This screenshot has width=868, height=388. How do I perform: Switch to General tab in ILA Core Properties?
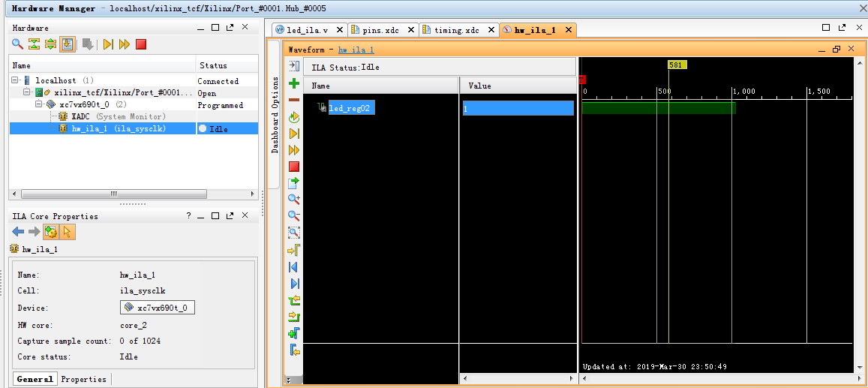coord(35,379)
